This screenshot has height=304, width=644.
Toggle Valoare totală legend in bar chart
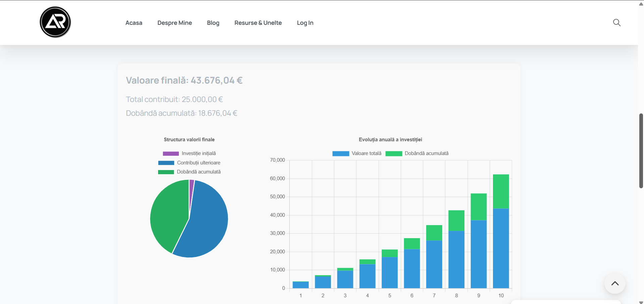(366, 153)
